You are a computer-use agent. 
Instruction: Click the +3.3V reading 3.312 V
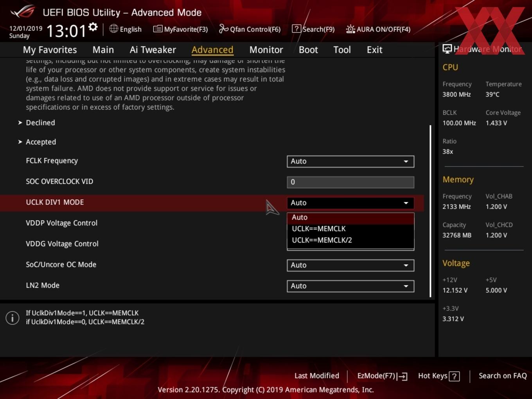click(x=453, y=319)
